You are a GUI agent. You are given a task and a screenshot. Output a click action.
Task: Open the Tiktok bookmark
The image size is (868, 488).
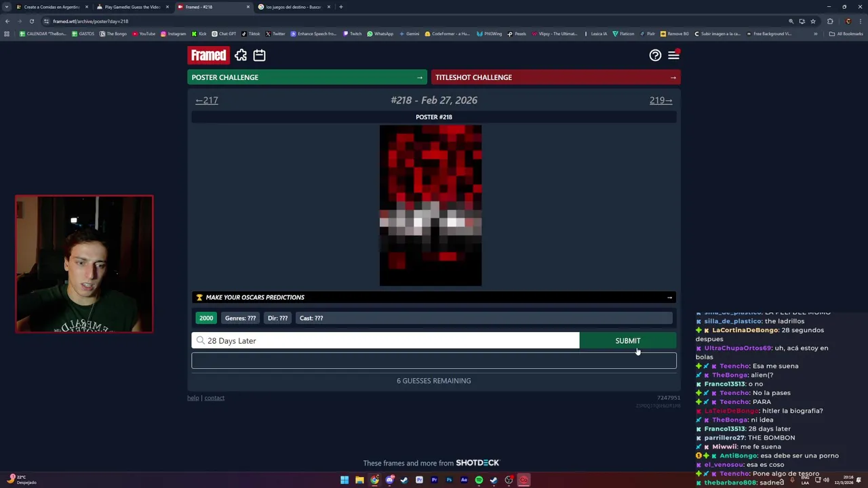coord(251,34)
